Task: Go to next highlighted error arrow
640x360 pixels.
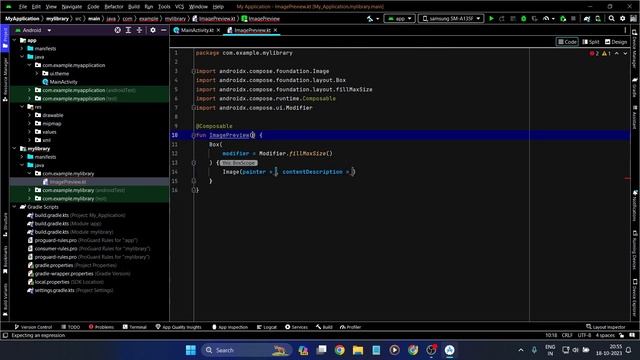Action: [x=625, y=53]
